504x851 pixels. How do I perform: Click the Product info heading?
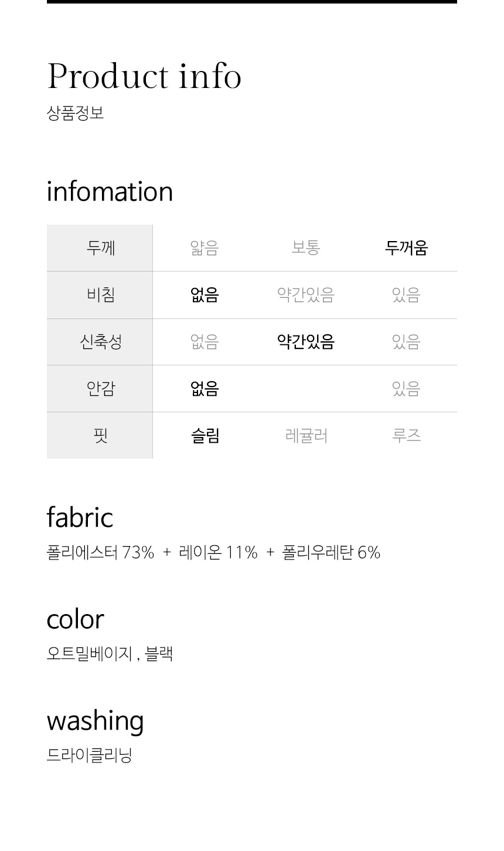(144, 76)
